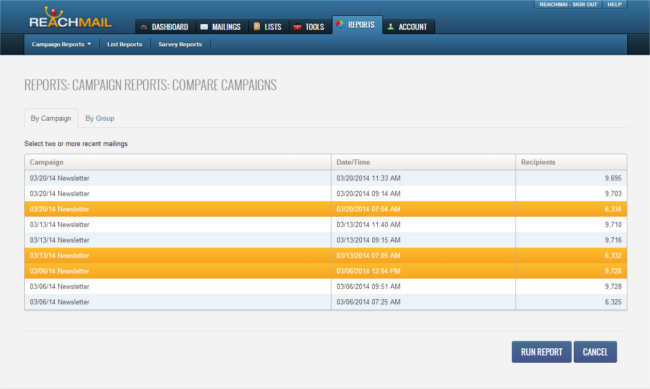
Task: Deselect the 03/06/14 Newsletter sent 12:04 PM
Action: (325, 271)
